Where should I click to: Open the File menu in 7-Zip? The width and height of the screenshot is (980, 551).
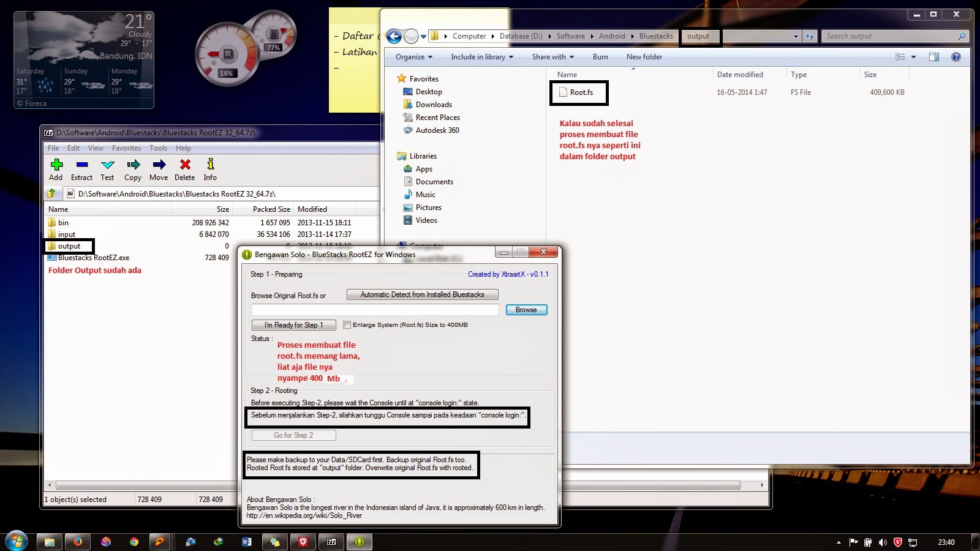53,148
